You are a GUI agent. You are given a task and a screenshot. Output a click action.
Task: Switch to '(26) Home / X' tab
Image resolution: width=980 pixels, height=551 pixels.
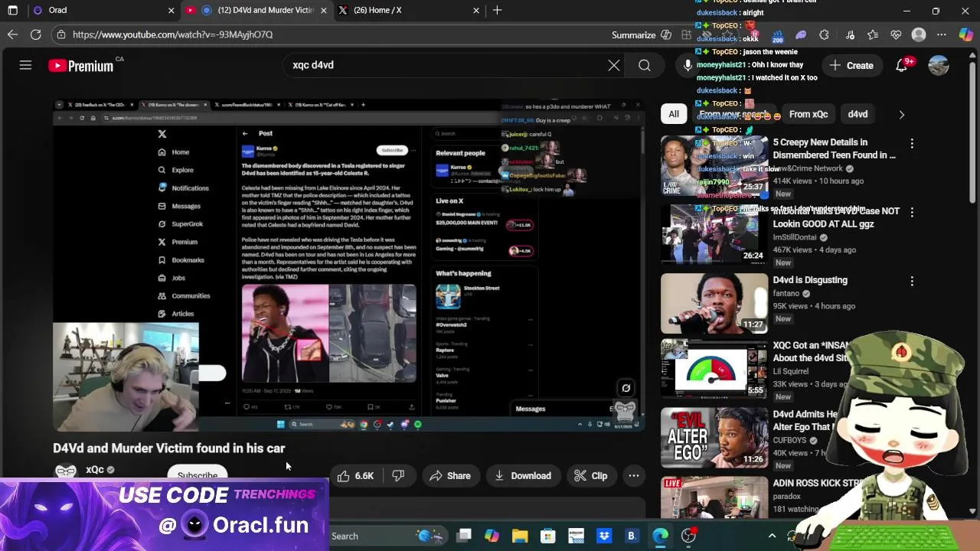408,10
